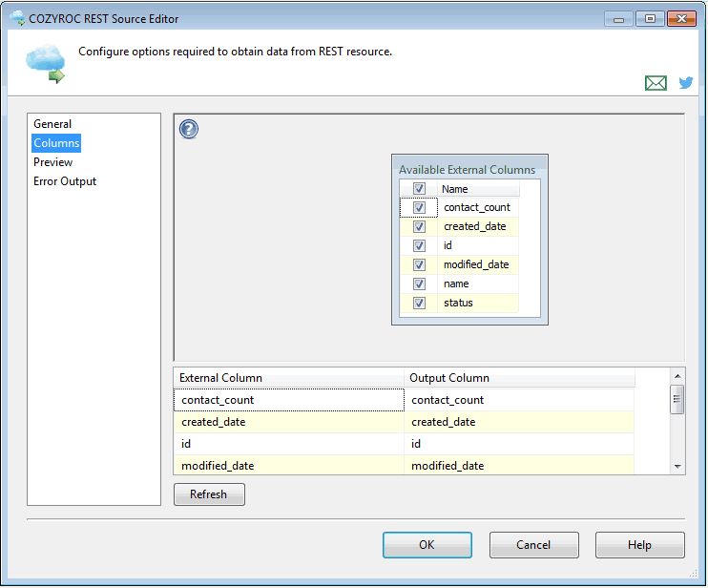The image size is (708, 588).
Task: Open the blue help question mark icon
Action: coord(189,129)
